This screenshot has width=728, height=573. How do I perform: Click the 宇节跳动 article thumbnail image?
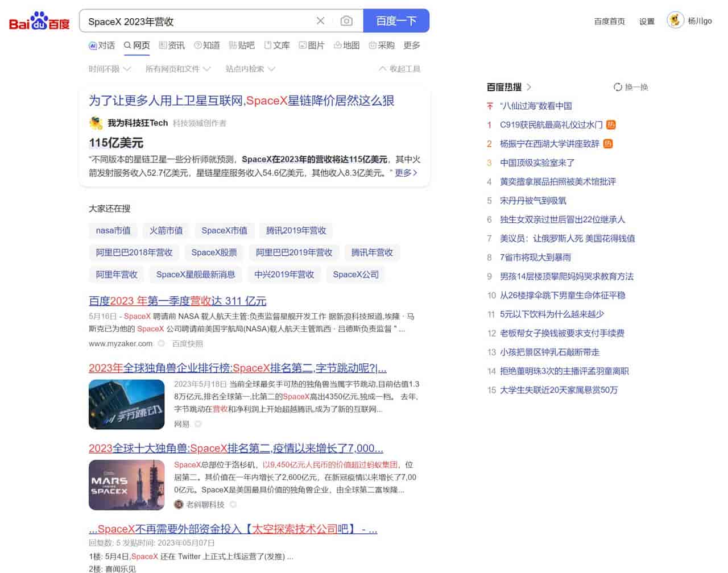126,404
